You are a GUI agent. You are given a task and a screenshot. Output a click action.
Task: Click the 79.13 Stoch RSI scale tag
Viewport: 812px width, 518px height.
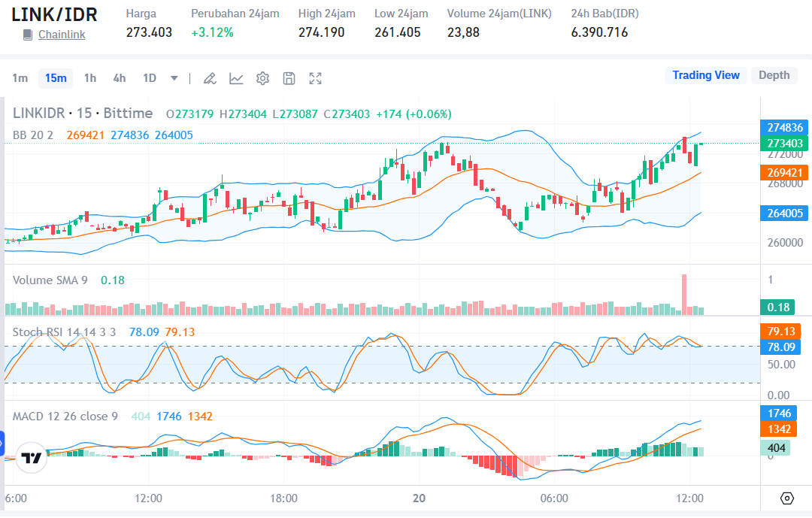tap(780, 331)
